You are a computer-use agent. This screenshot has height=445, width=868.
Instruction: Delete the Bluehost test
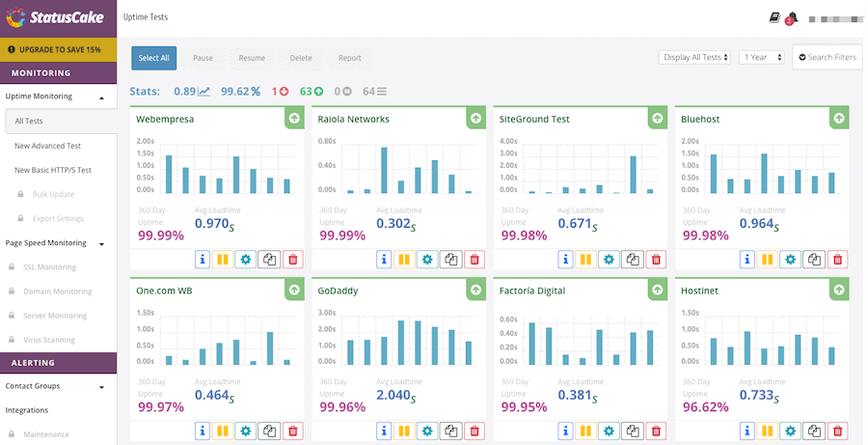pyautogui.click(x=837, y=260)
